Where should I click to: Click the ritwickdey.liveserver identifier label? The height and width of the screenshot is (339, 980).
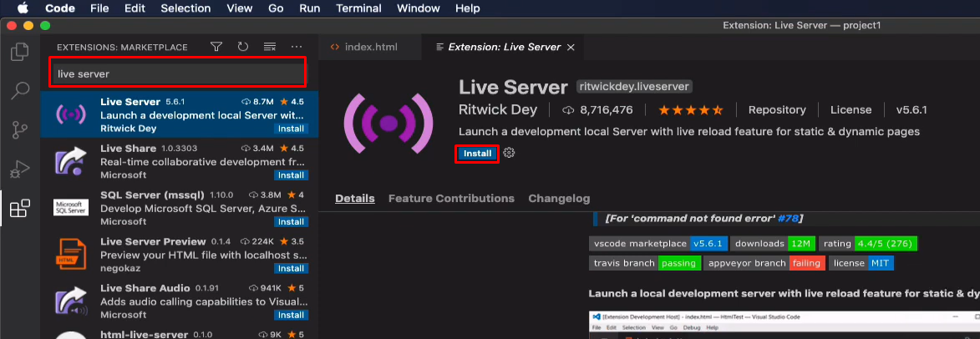[x=634, y=87]
